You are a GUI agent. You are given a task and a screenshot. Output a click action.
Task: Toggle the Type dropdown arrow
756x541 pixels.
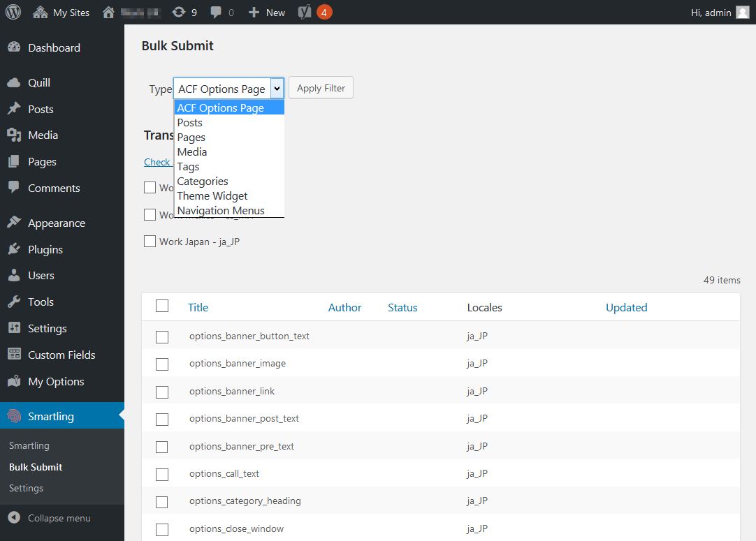[277, 89]
